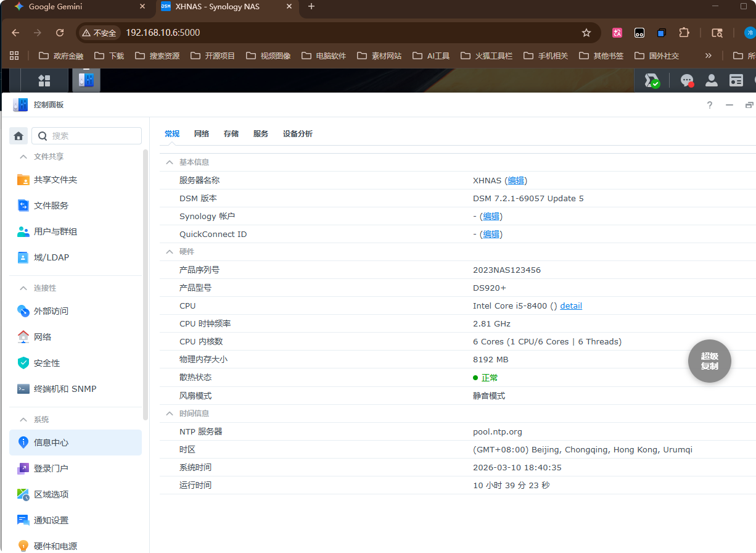
Task: Click the Control Panel taskbar icon
Action: (x=86, y=80)
